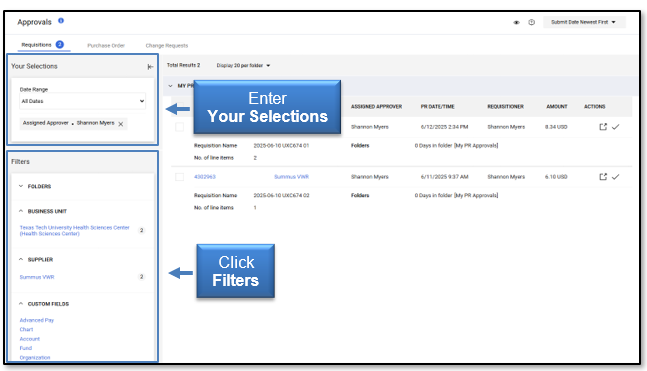
Task: Switch to the Purchase Order tab
Action: tap(106, 45)
